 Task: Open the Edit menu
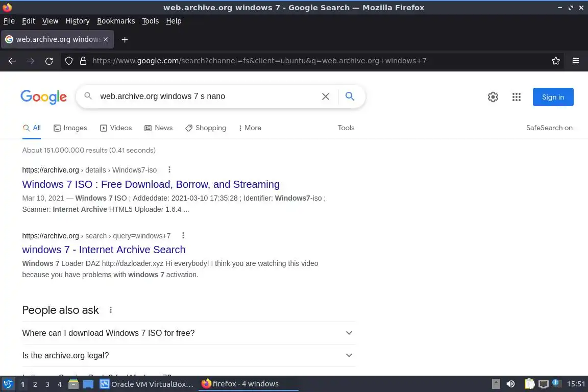[29, 21]
